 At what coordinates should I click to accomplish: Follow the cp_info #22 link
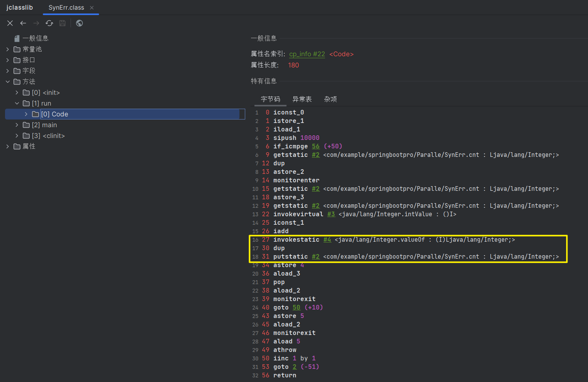pyautogui.click(x=307, y=54)
